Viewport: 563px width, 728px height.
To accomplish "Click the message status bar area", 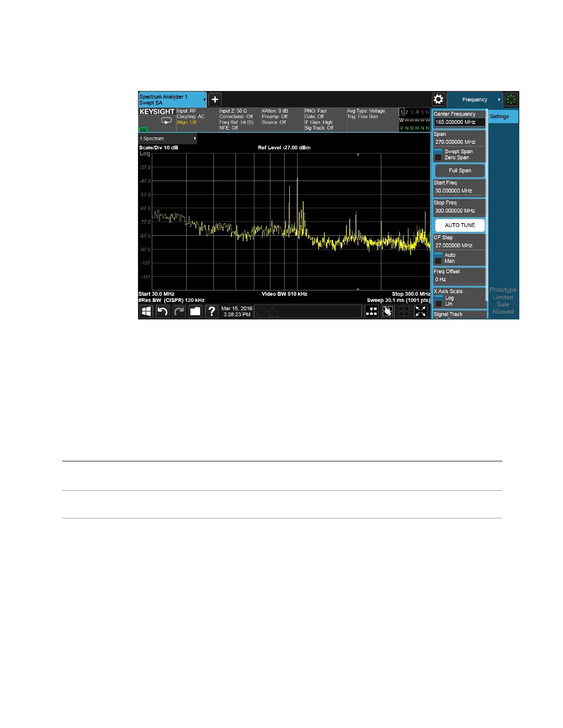I will click(308, 312).
